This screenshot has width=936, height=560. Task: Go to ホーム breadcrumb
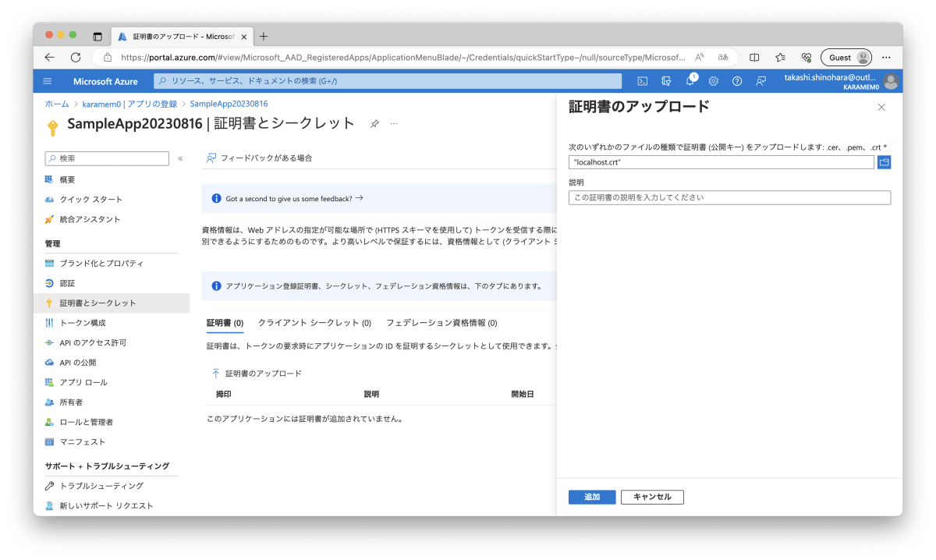(57, 104)
